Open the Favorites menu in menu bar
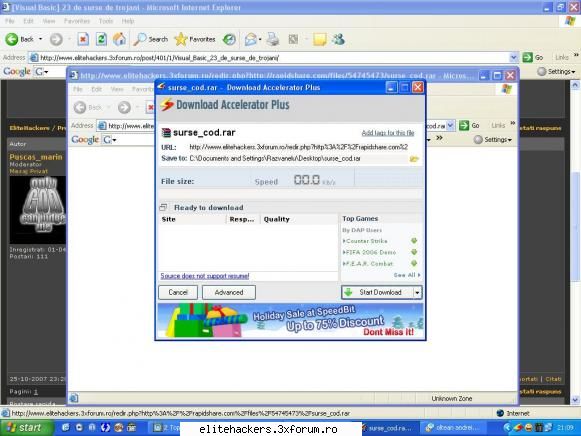This screenshot has height=436, width=581. pyautogui.click(x=77, y=21)
